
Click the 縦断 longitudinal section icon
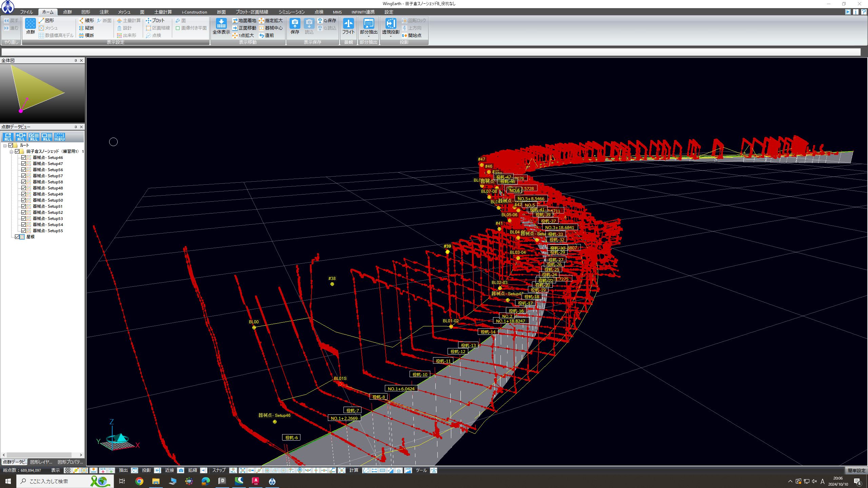pyautogui.click(x=81, y=28)
